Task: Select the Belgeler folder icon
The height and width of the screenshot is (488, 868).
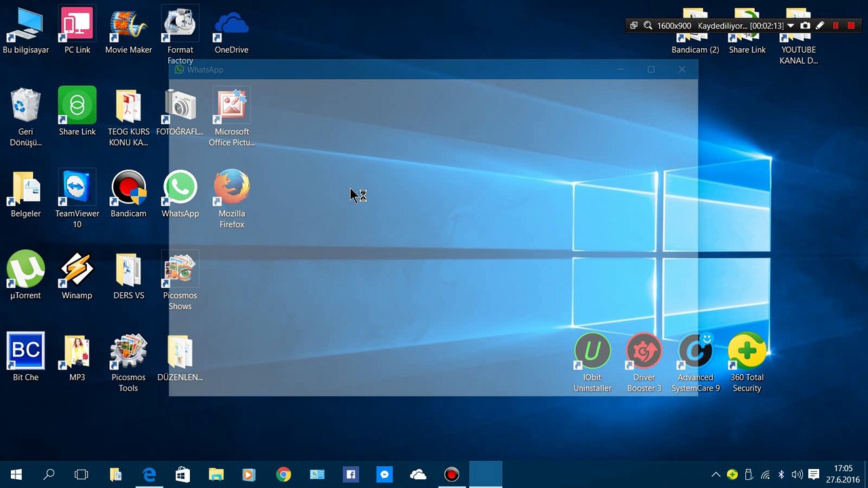Action: (26, 195)
